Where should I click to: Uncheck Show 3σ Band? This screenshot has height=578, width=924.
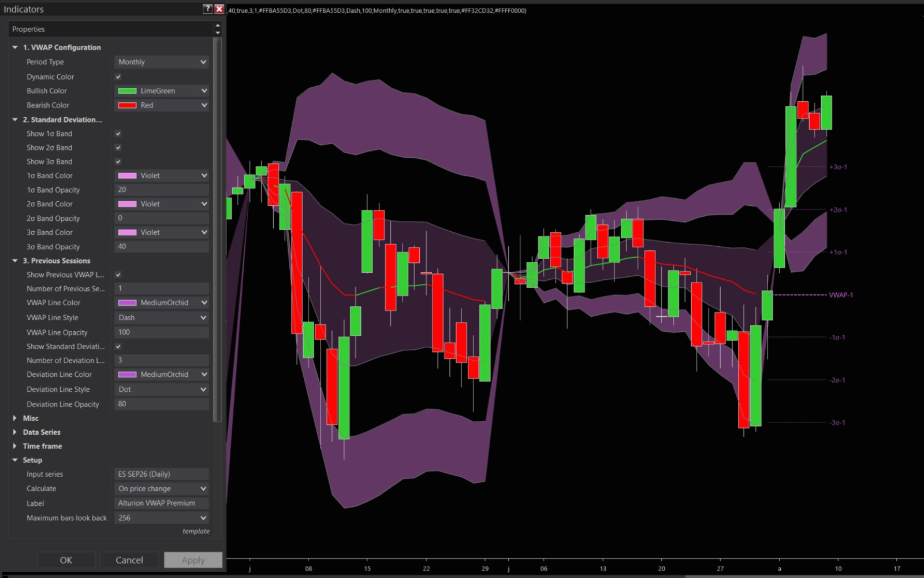tap(118, 162)
